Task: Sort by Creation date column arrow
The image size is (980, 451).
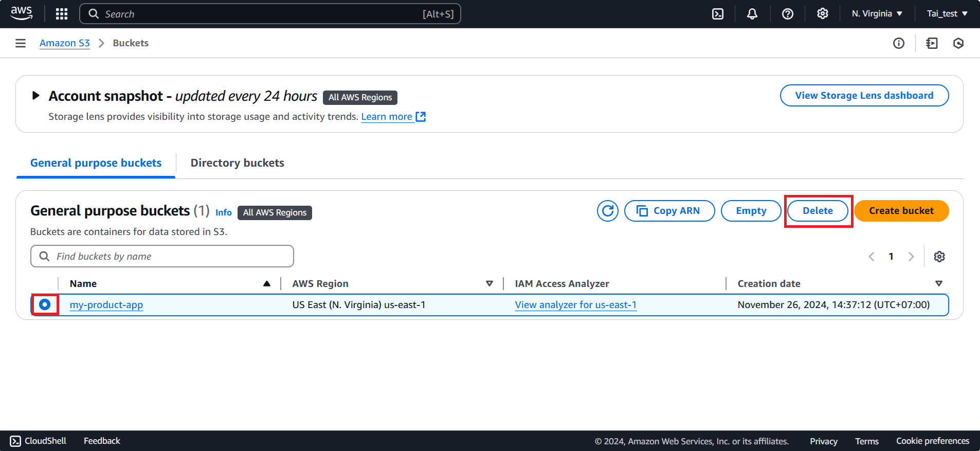Action: [939, 283]
